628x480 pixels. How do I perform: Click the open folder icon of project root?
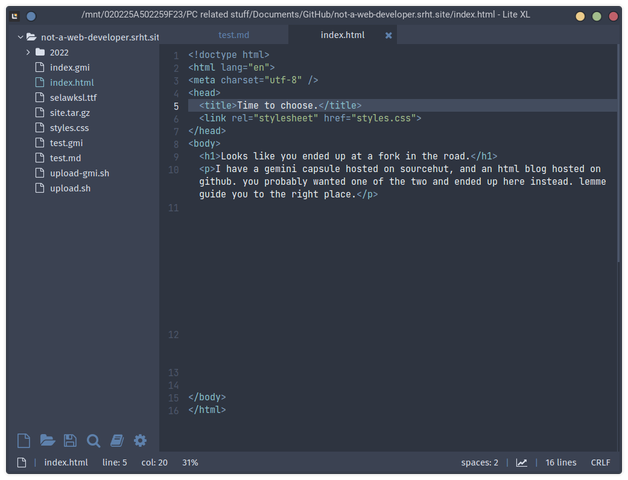(x=31, y=37)
